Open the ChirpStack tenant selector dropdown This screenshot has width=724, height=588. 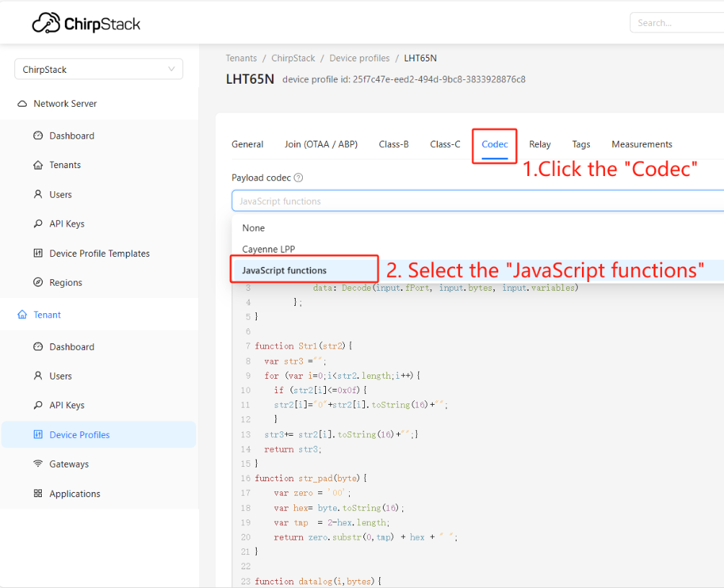click(99, 69)
